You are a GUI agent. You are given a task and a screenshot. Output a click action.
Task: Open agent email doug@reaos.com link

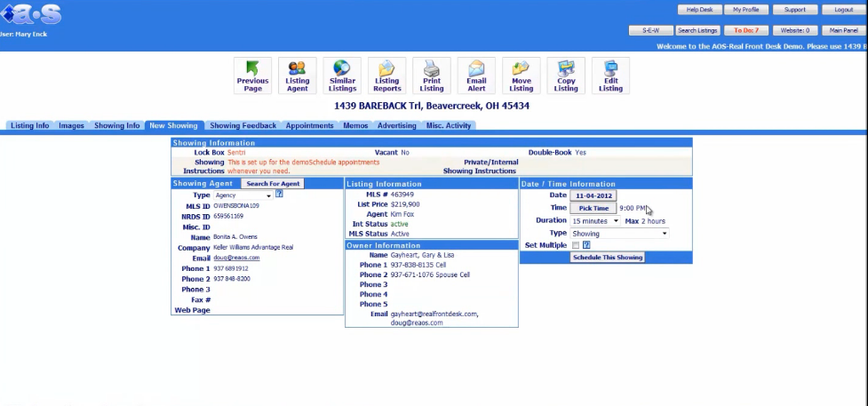(x=236, y=259)
